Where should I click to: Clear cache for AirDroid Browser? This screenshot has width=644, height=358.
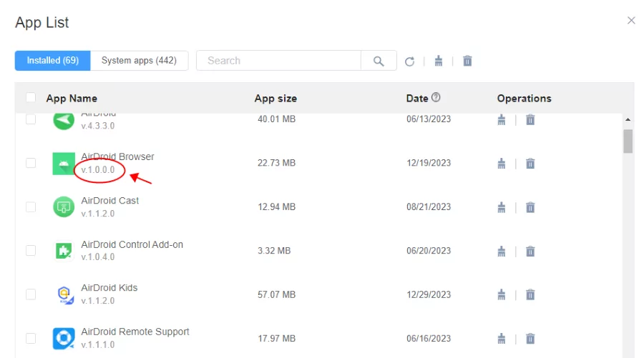point(502,164)
